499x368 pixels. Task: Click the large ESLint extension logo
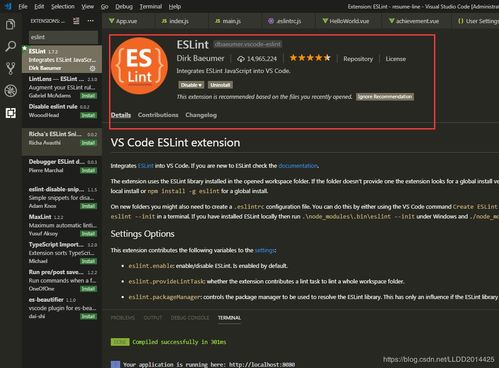pyautogui.click(x=139, y=66)
